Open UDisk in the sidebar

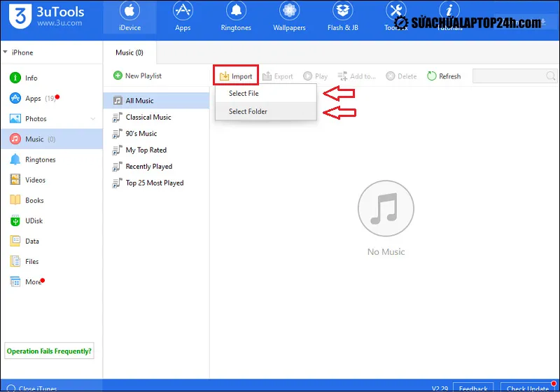[34, 220]
